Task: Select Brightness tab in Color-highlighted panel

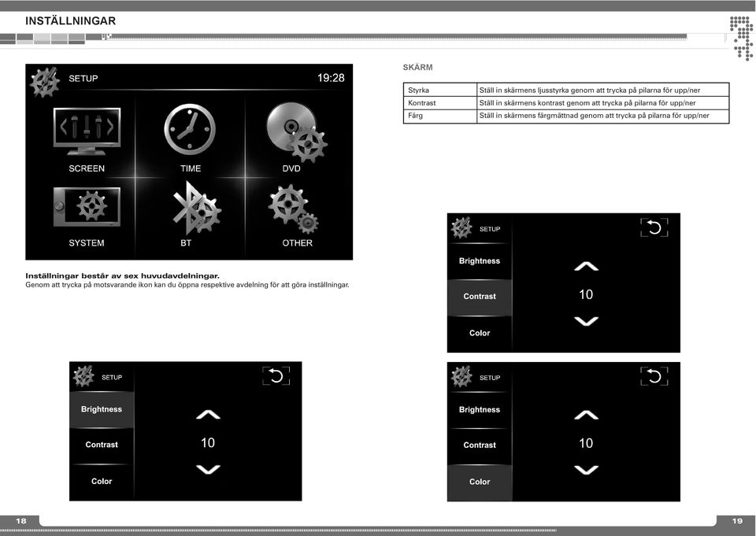Action: (480, 410)
